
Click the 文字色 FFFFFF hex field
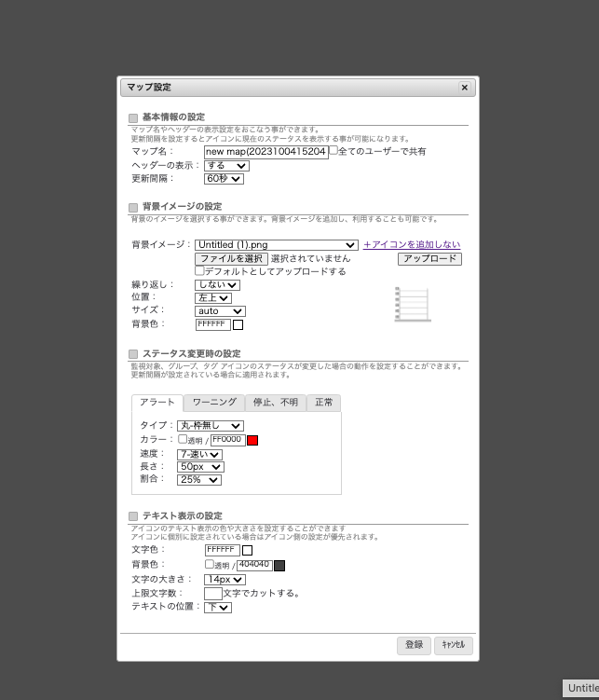tap(223, 550)
